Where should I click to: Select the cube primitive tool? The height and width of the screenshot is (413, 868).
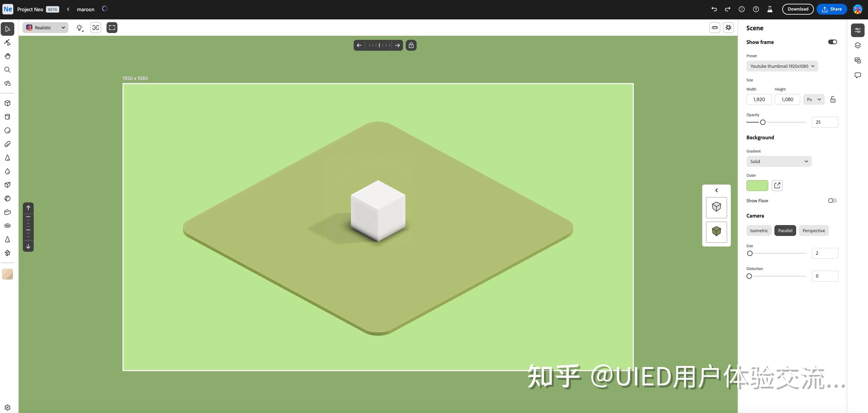(7, 103)
